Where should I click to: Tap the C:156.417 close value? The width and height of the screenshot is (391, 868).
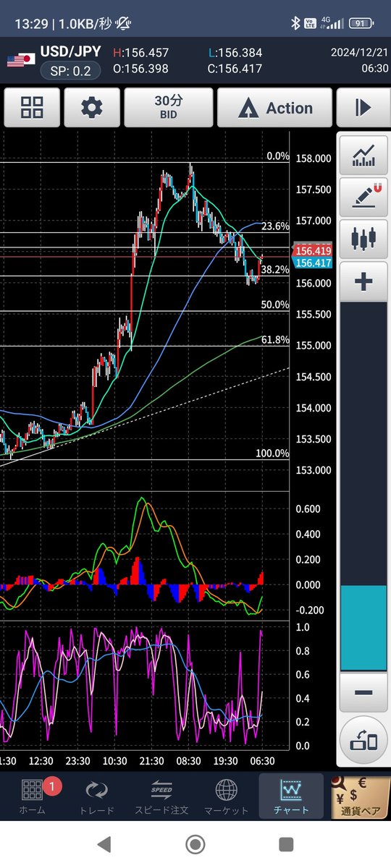(x=235, y=68)
